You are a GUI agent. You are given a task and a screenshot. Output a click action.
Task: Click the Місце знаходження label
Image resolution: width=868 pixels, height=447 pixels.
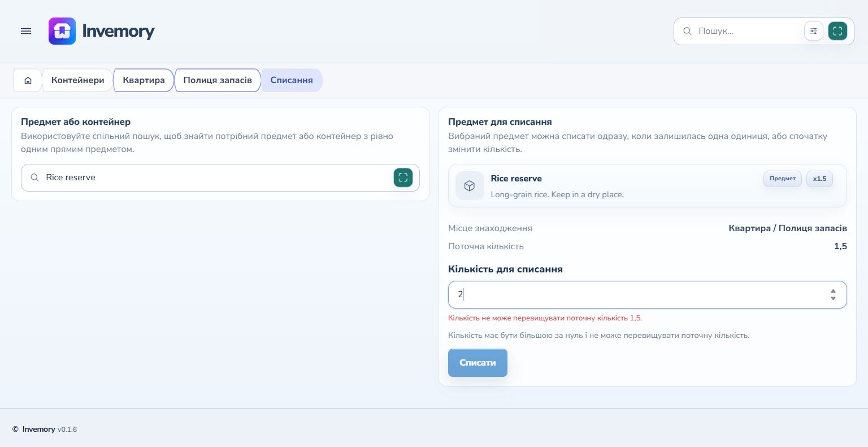point(490,228)
